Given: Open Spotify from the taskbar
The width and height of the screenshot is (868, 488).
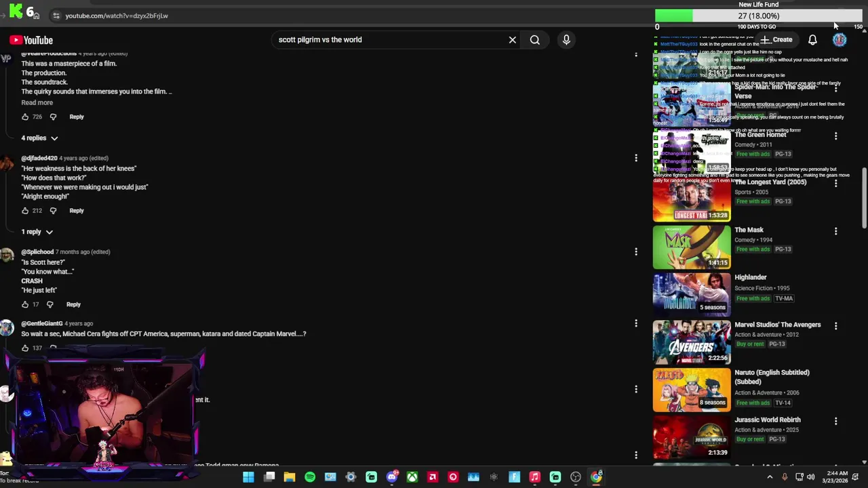Looking at the screenshot, I should 310,477.
